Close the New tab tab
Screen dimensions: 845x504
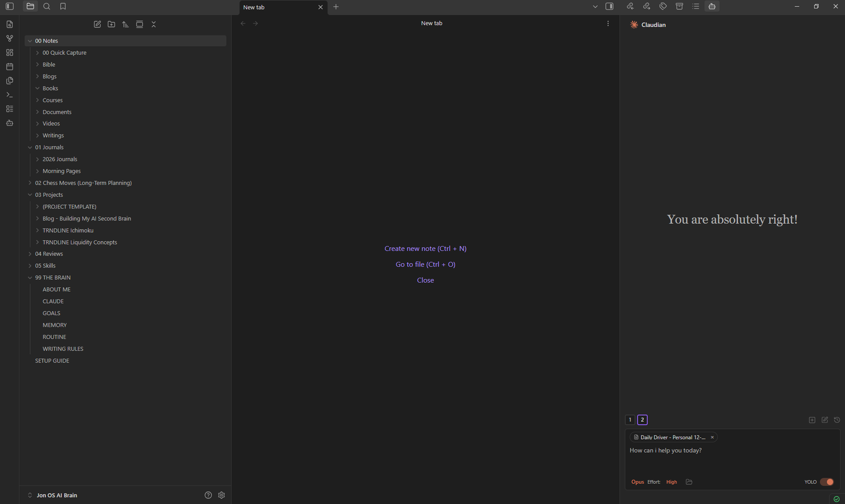click(320, 7)
